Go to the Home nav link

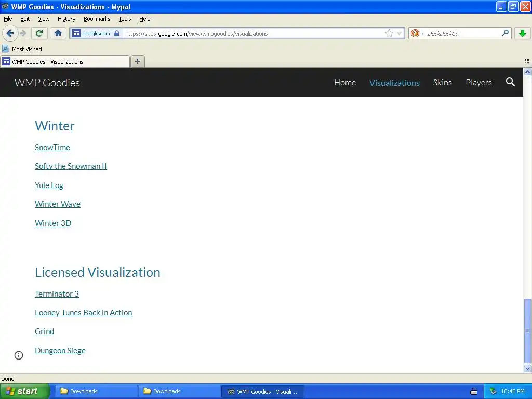(345, 83)
